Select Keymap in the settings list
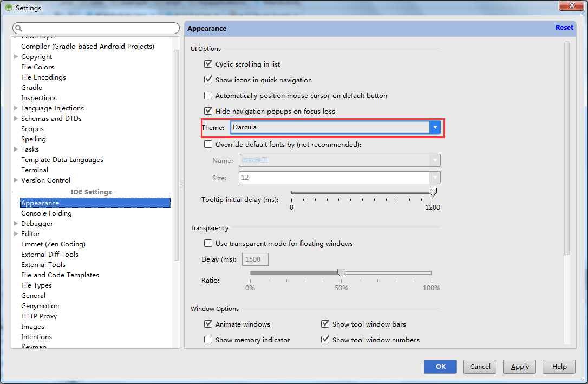Screen dimensions: 588x384 click(34, 347)
